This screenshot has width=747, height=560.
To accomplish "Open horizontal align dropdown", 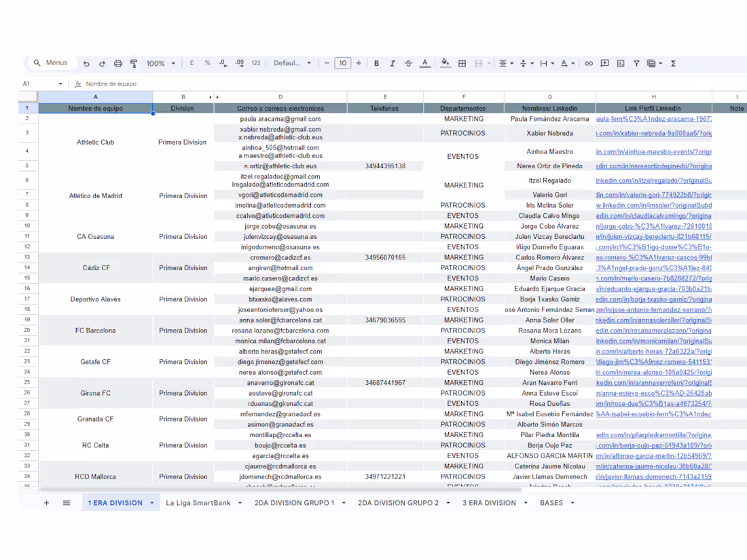I will [x=506, y=63].
